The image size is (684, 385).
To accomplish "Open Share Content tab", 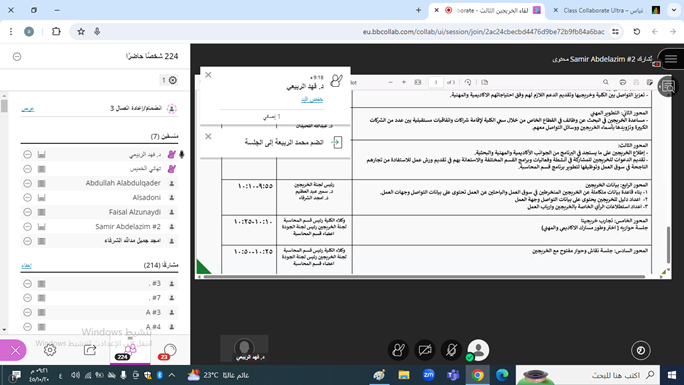I will 90,350.
